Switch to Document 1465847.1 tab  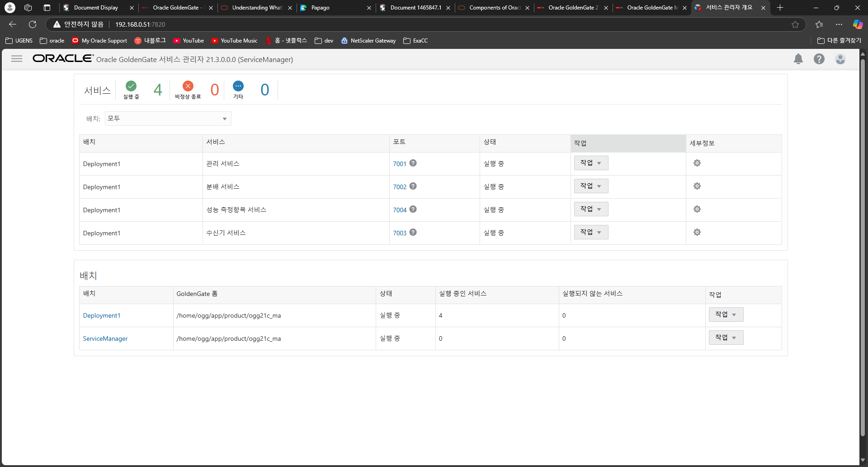pyautogui.click(x=415, y=8)
